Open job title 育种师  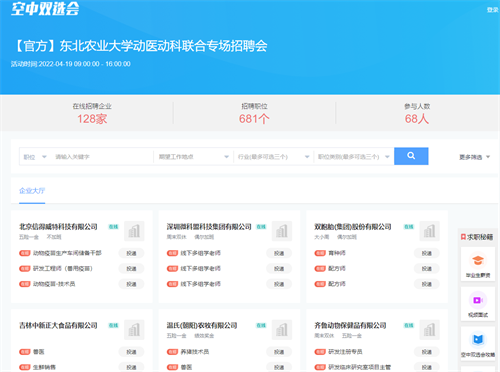(337, 253)
